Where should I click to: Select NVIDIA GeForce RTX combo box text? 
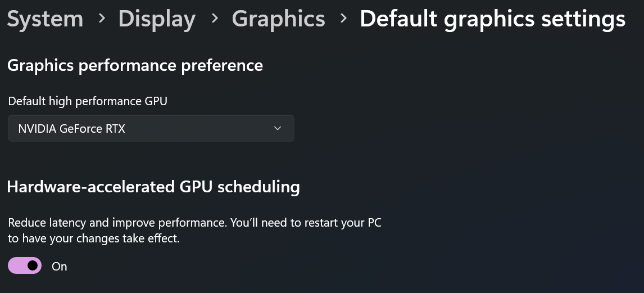tap(71, 129)
